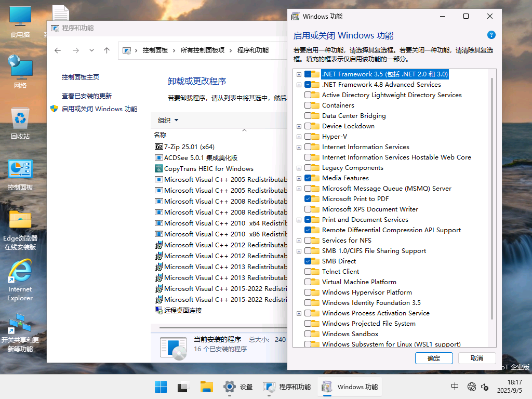Open Task View from the taskbar
Screen dimensions: 532x399
click(183, 387)
